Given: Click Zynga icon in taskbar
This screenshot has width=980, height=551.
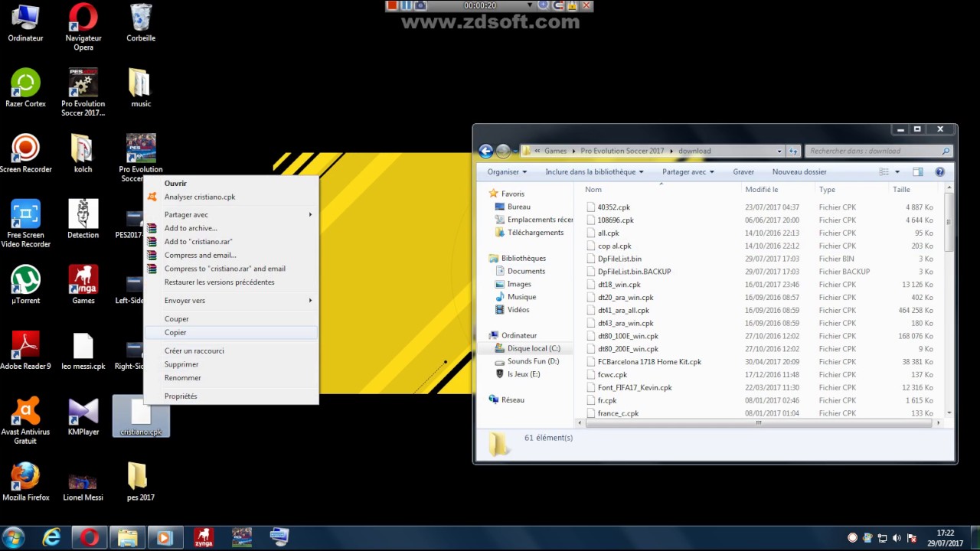Looking at the screenshot, I should (203, 538).
